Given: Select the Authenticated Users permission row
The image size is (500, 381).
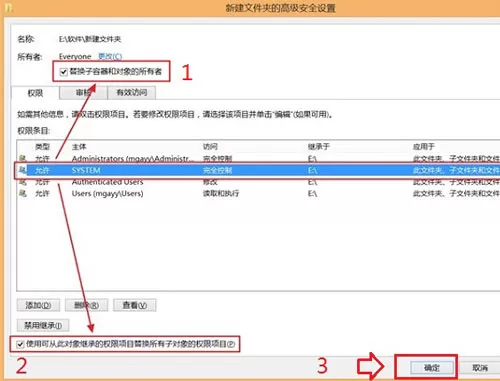Looking at the screenshot, I should 259,182.
